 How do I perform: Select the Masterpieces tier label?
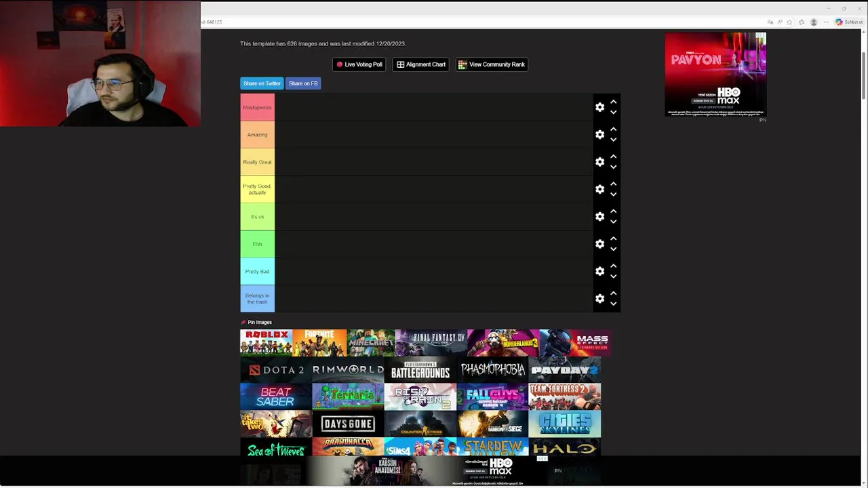(x=257, y=107)
